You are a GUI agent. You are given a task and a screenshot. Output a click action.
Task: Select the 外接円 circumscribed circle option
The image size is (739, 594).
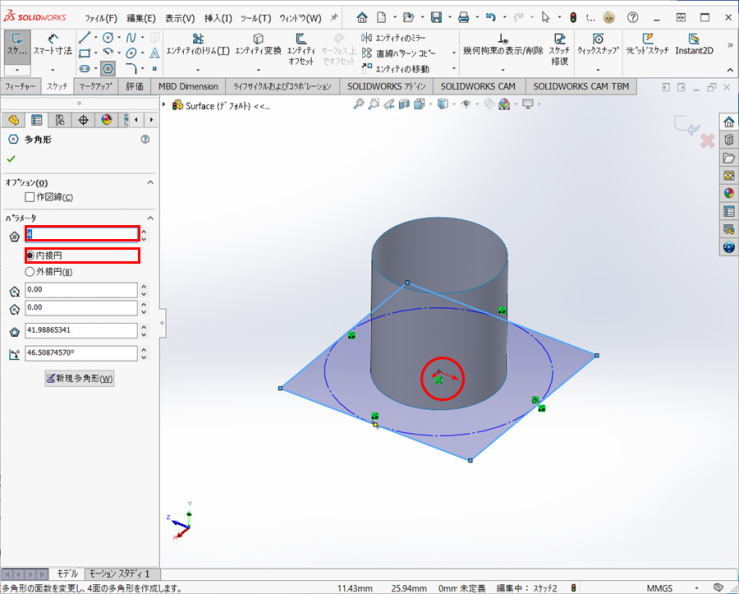pyautogui.click(x=30, y=271)
